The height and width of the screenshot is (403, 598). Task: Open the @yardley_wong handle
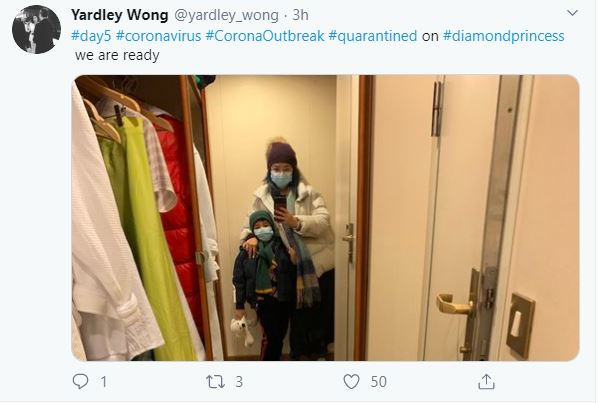click(227, 15)
